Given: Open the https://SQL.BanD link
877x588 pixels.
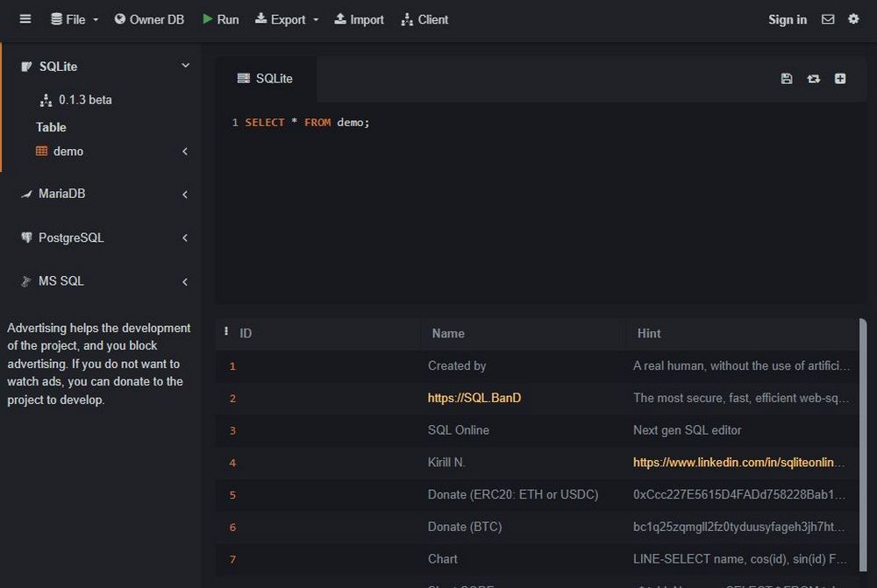Looking at the screenshot, I should pos(474,398).
